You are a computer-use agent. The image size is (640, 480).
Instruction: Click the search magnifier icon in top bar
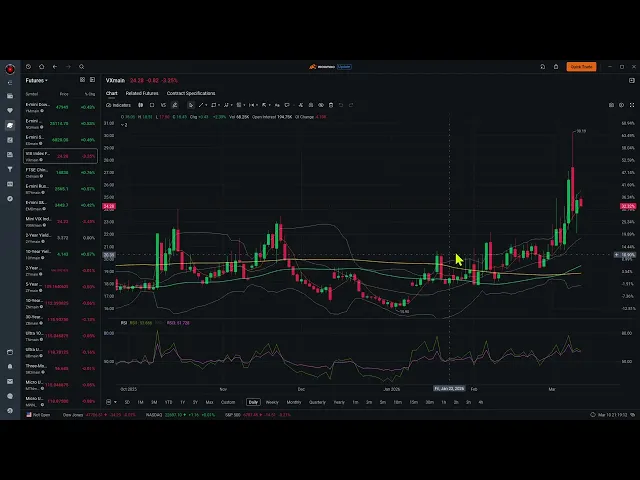(82, 67)
